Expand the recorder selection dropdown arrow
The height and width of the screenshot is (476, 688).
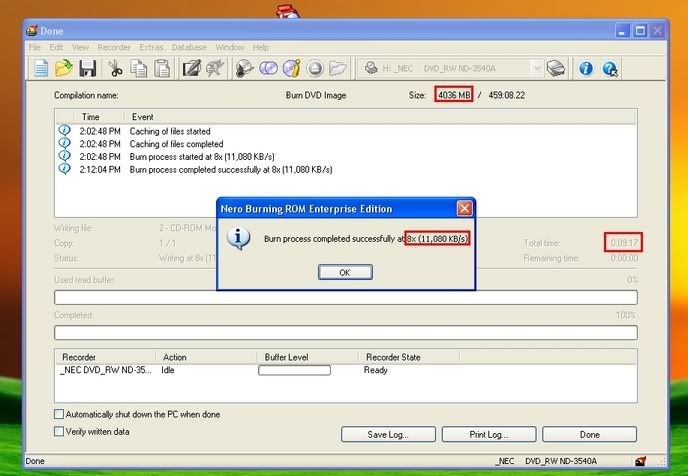(537, 68)
